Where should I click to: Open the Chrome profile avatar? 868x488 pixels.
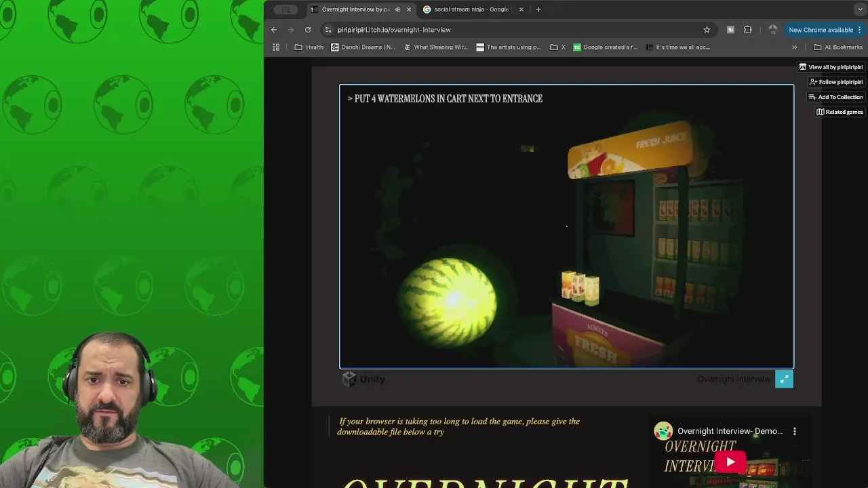pos(772,30)
